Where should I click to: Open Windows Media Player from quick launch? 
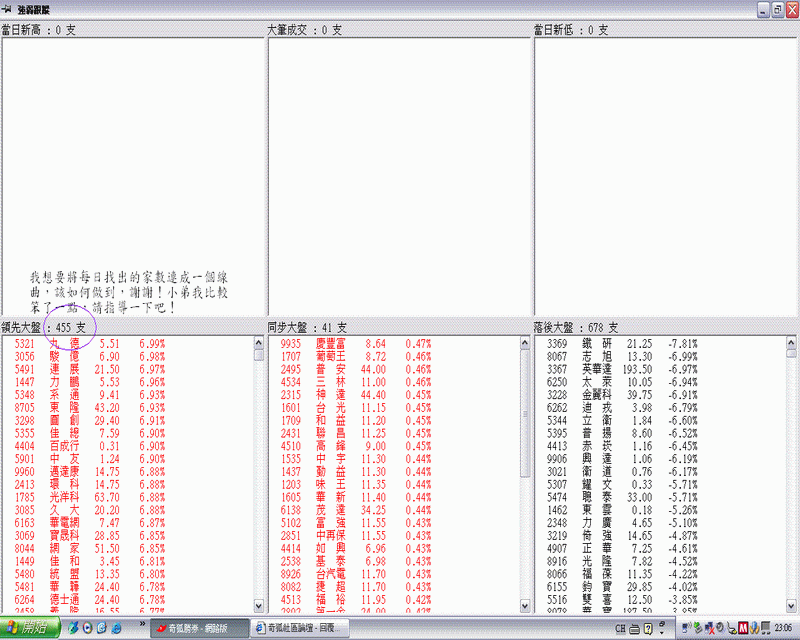click(x=87, y=628)
